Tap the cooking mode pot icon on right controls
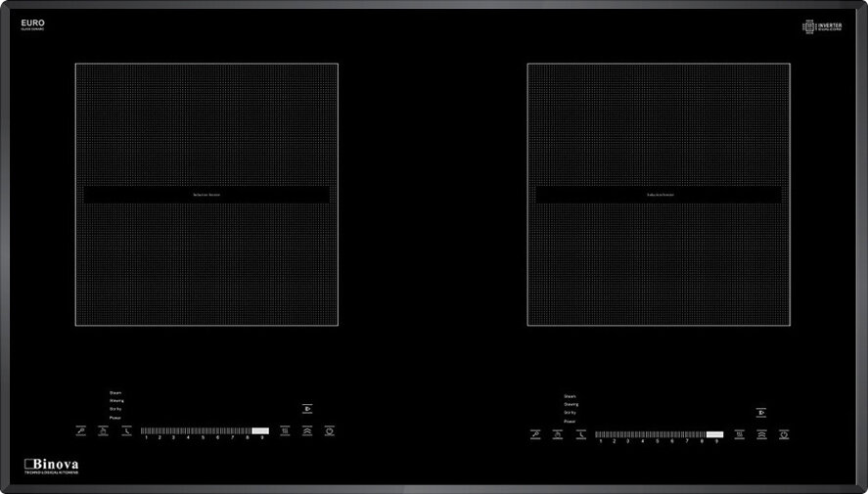 coord(558,434)
